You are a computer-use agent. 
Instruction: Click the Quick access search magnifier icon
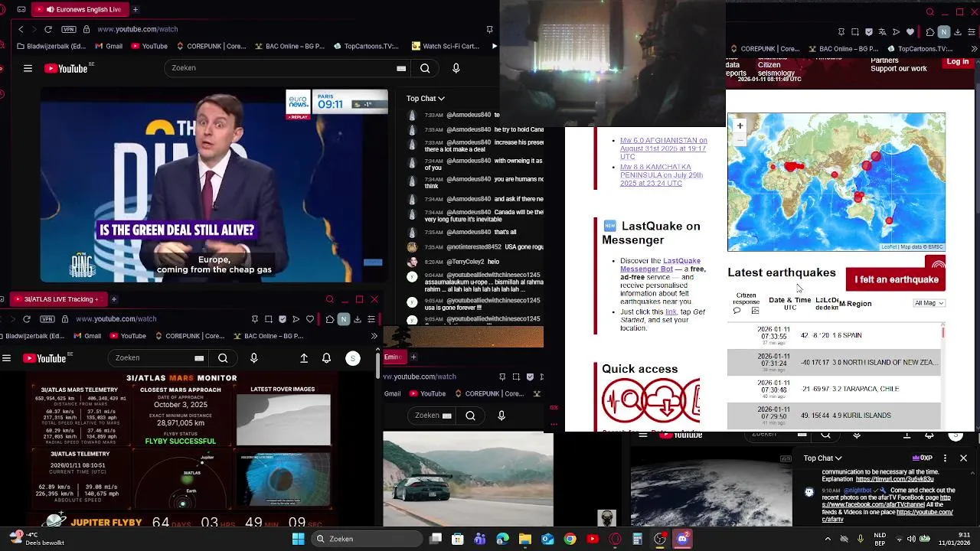623,400
